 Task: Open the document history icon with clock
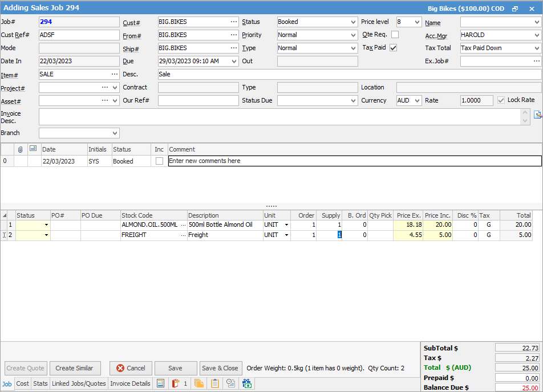230,383
